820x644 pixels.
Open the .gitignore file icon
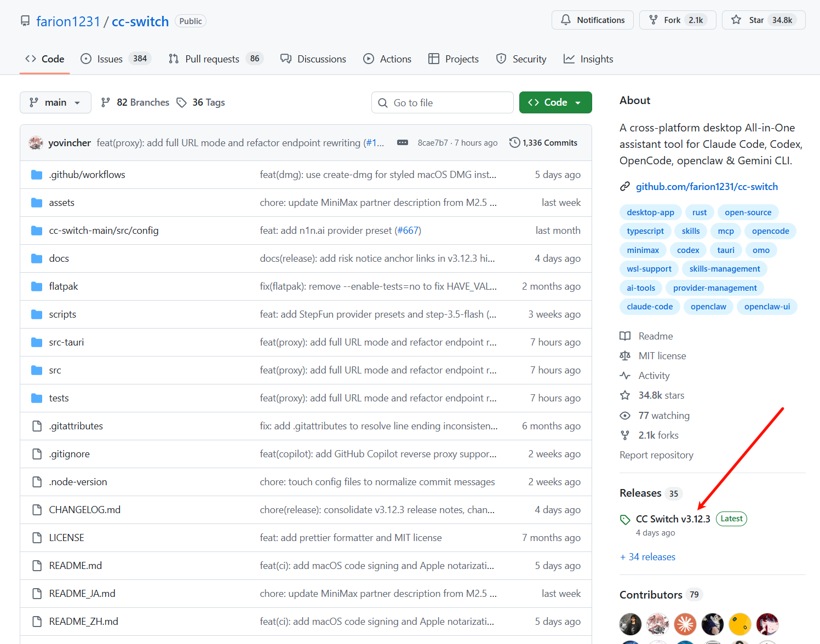(x=37, y=454)
